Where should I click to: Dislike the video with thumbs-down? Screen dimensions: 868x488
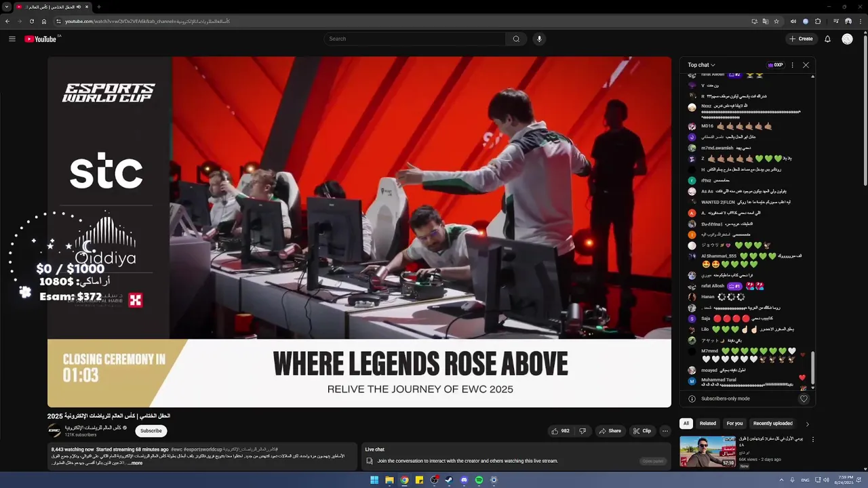[583, 431]
